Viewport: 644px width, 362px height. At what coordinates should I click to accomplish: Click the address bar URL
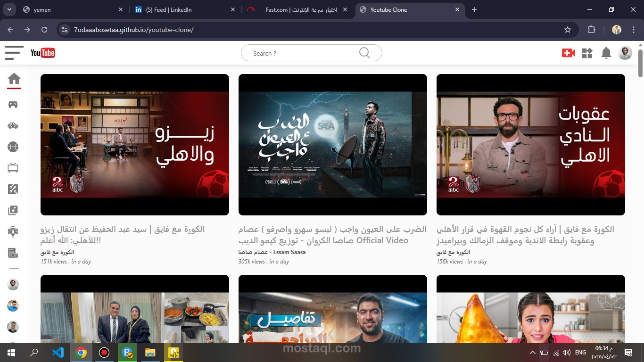[x=134, y=30]
